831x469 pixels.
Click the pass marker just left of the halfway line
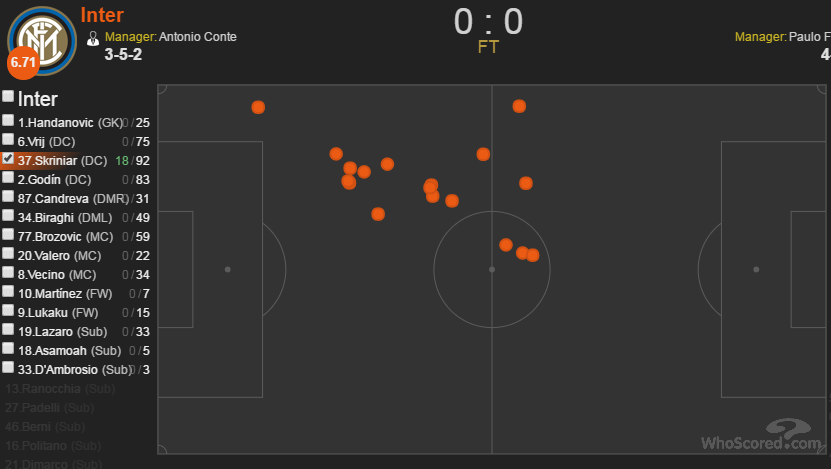483,154
